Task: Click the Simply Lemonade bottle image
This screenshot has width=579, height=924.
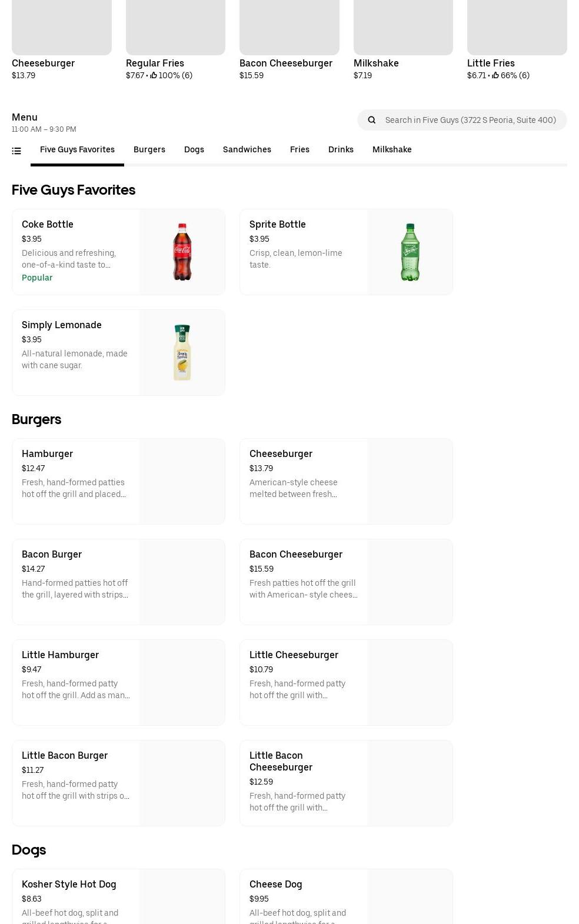Action: tap(182, 353)
